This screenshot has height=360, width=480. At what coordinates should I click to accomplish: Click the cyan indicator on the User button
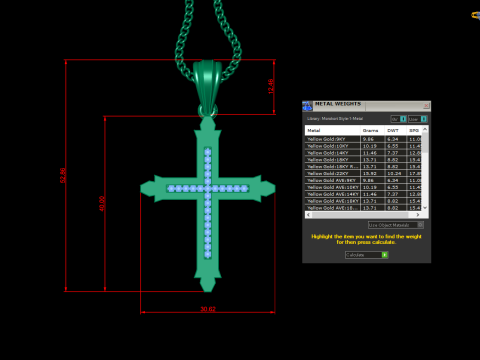(x=424, y=119)
